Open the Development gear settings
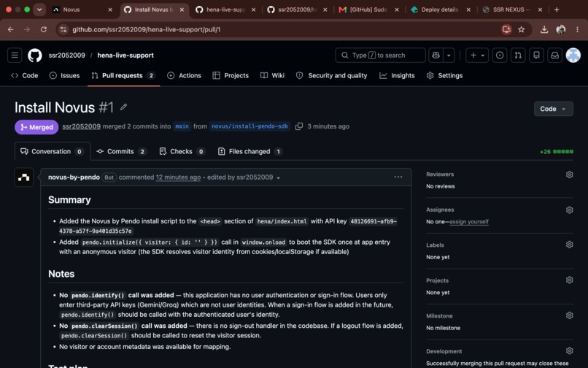The width and height of the screenshot is (588, 368). 569,350
